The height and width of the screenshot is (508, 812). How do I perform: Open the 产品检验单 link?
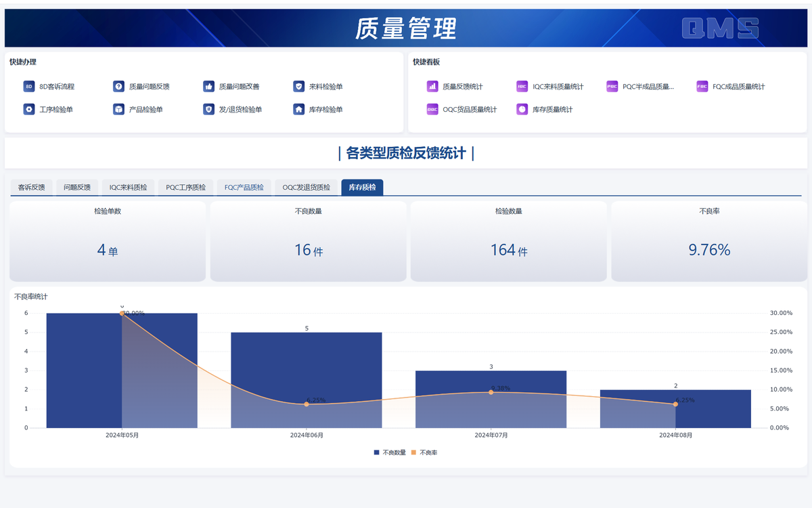pos(146,109)
